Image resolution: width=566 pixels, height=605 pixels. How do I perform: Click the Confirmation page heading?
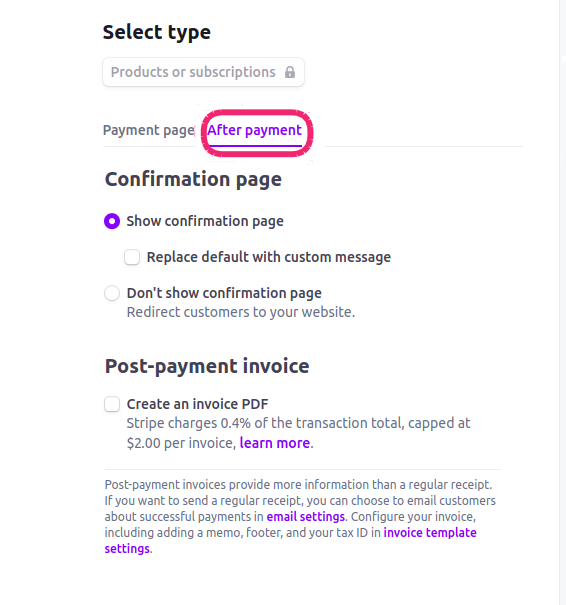pos(193,180)
